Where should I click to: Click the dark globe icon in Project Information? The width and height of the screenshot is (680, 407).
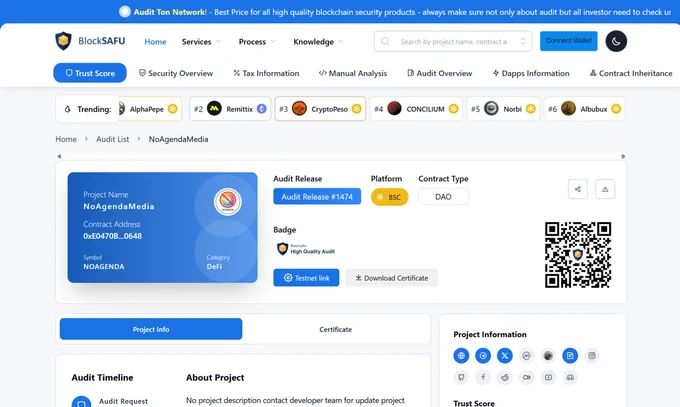pyautogui.click(x=548, y=356)
